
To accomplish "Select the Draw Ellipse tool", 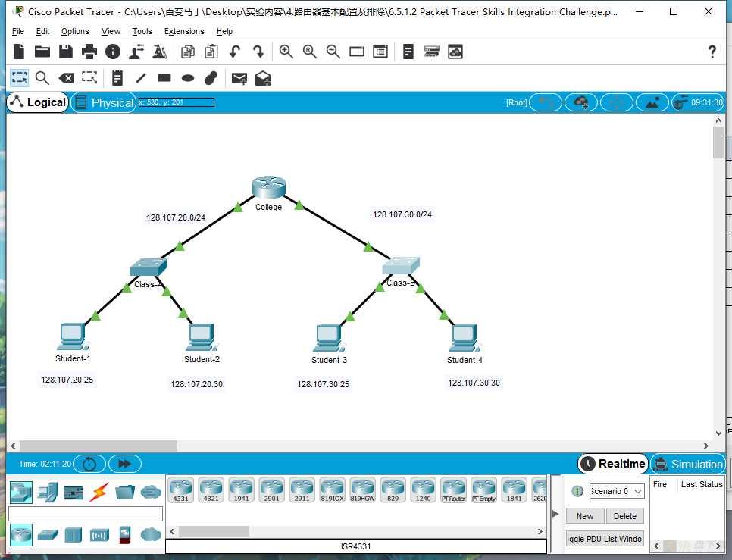I will click(x=188, y=78).
